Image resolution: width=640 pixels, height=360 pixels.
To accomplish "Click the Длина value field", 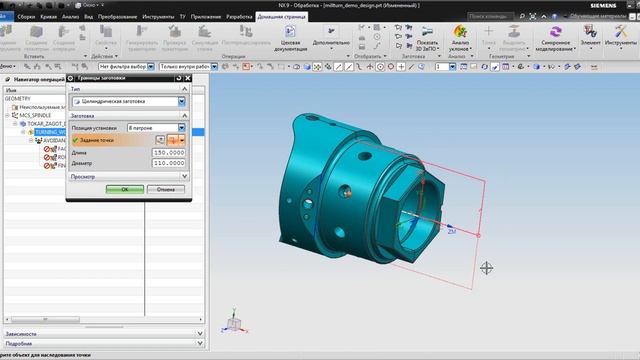I will coord(169,152).
